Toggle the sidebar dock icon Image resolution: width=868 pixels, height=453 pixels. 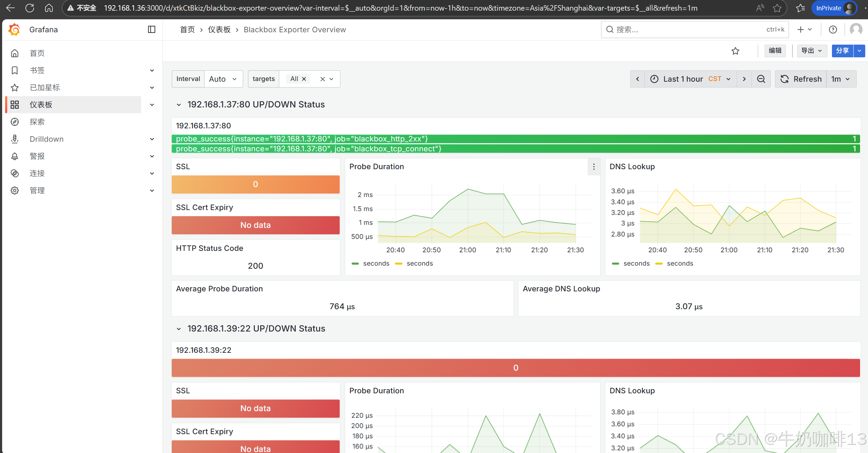click(151, 30)
